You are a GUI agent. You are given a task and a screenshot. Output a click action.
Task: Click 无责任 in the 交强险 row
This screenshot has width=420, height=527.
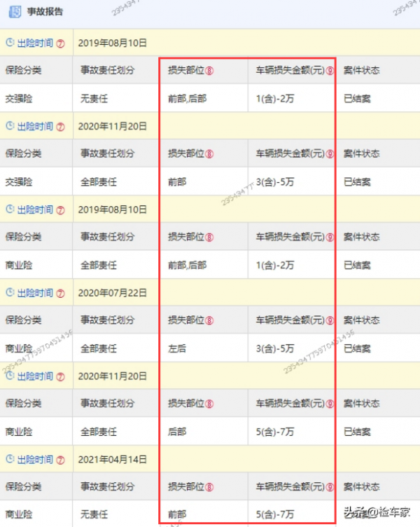click(94, 99)
